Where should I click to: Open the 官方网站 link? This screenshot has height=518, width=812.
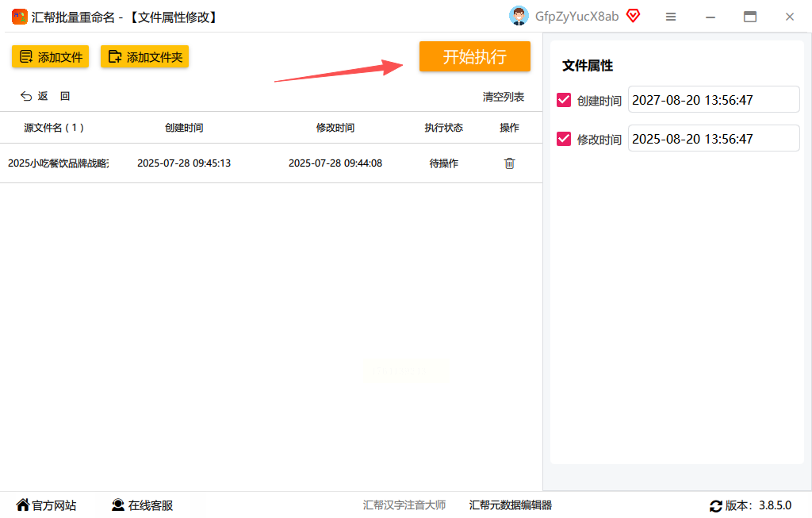46,505
